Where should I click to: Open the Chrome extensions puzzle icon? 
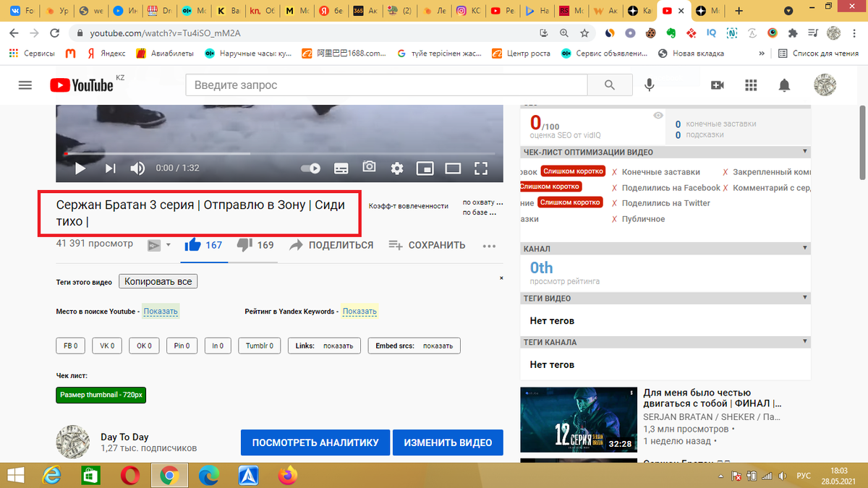[793, 33]
